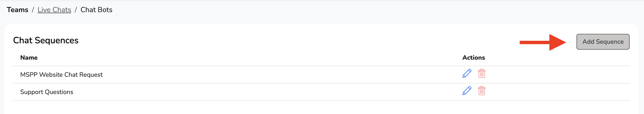This screenshot has height=114, width=644.
Task: Click the word Sequences in the heading
Action: [x=56, y=40]
